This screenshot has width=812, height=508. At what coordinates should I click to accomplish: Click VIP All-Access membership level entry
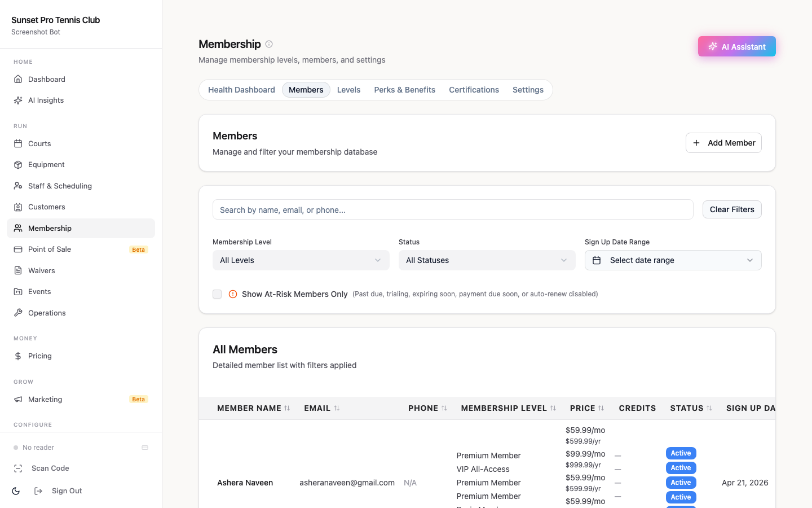483,469
